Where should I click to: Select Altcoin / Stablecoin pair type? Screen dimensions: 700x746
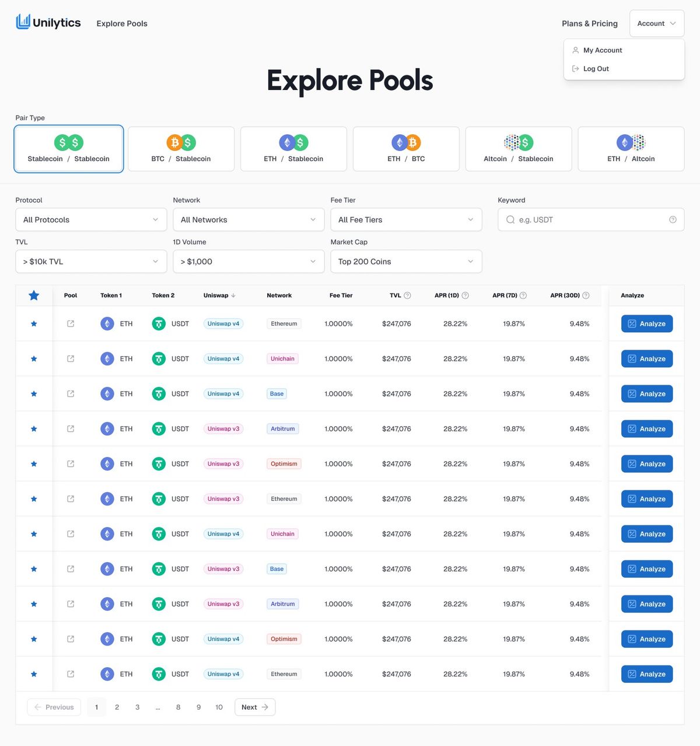pos(519,149)
